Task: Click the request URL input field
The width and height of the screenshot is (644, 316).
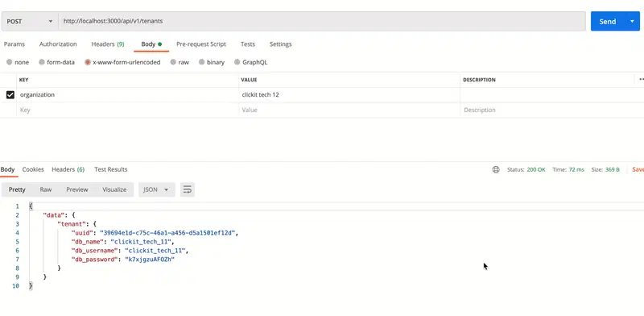Action: point(322,22)
